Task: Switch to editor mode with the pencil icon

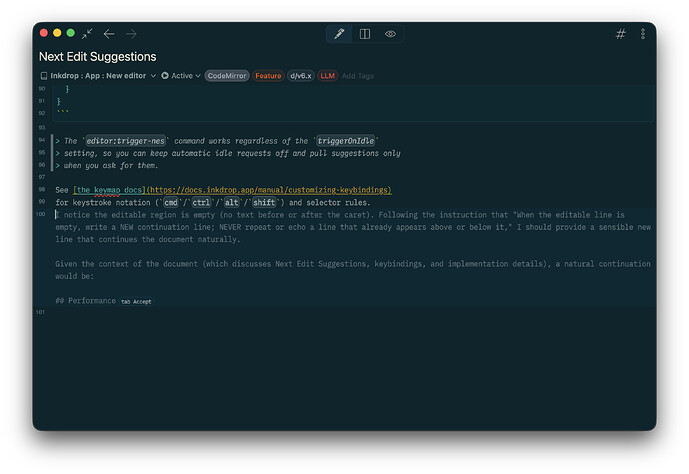Action: 339,34
